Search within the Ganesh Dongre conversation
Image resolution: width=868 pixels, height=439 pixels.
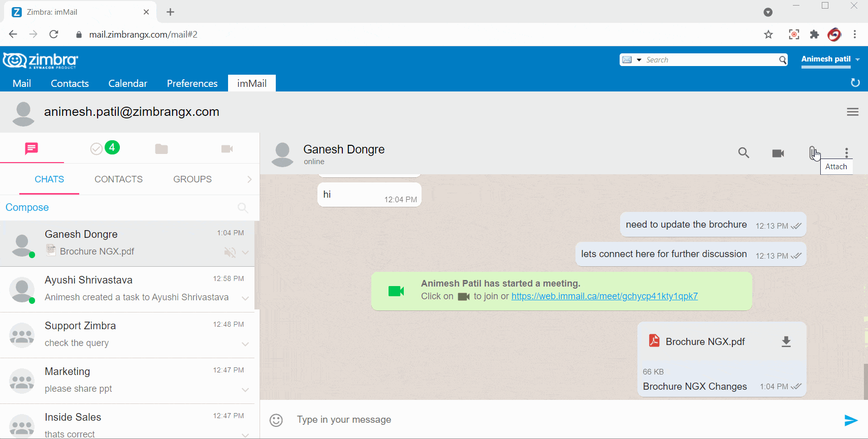(x=743, y=153)
